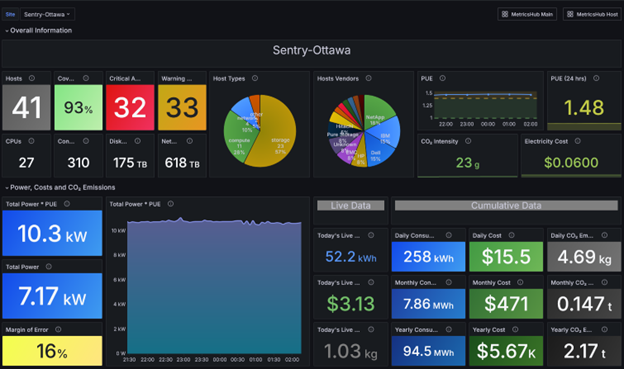Show info icon for Disk panel
Screen dimensions: 624x369
pyautogui.click(x=137, y=141)
